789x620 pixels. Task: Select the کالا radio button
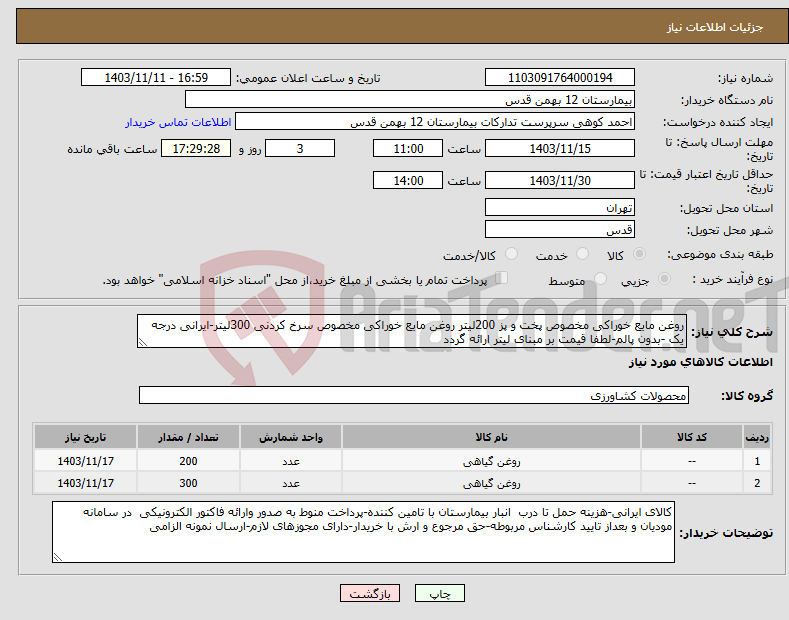[x=639, y=254]
